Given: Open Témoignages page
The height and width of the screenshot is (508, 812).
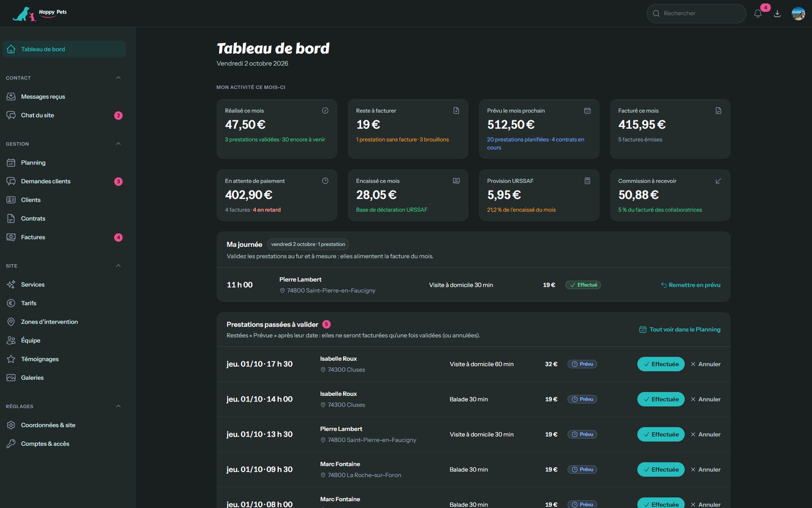Looking at the screenshot, I should tap(64, 359).
